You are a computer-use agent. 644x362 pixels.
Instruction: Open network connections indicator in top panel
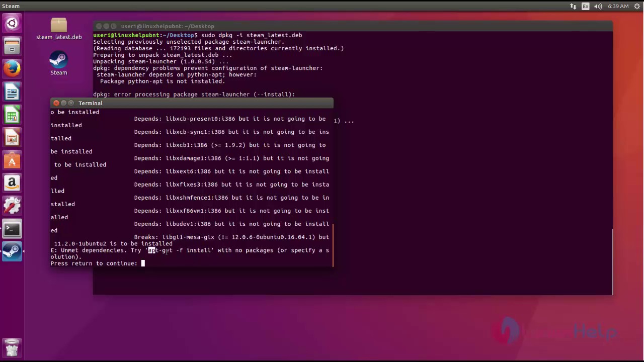(x=573, y=6)
